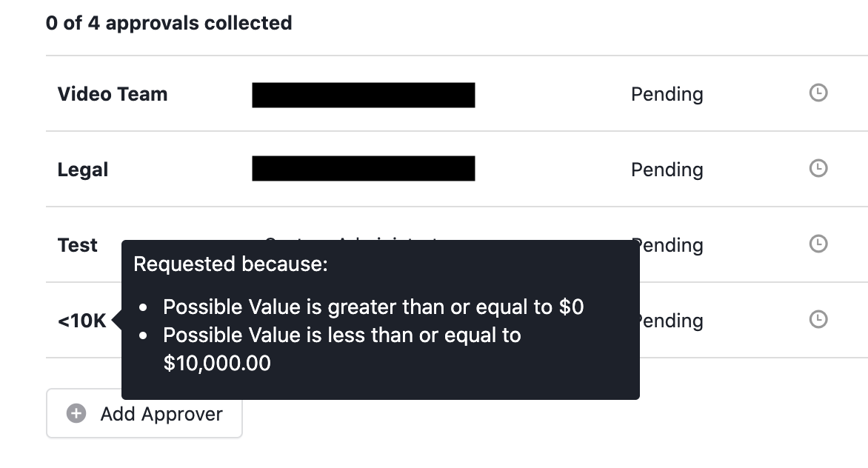Click the clock icon beside <10K approval
868x468 pixels.
(818, 319)
